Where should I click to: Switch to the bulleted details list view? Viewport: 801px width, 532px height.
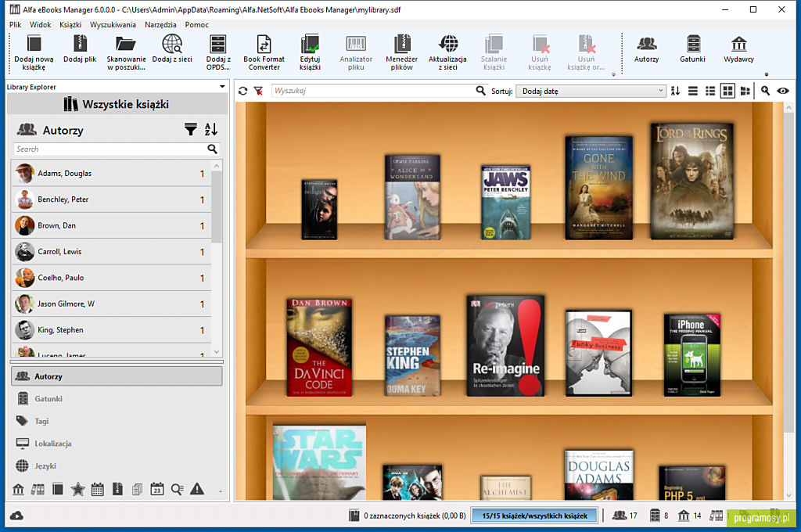[x=710, y=91]
